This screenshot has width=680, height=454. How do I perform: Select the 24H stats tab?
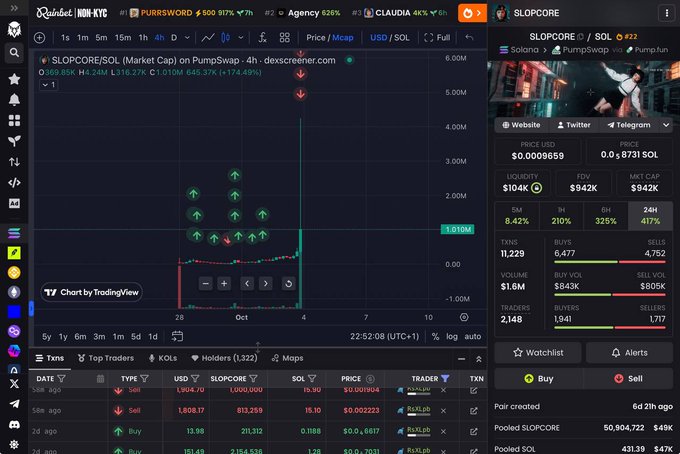tap(650, 216)
